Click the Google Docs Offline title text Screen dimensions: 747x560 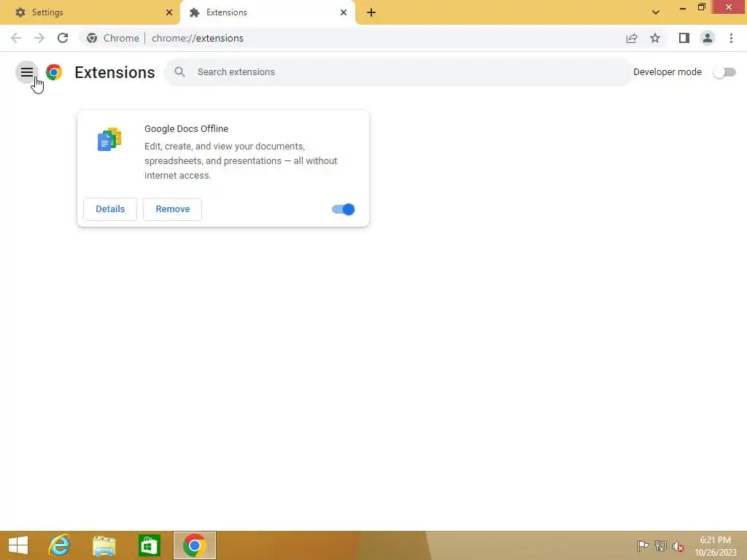(x=186, y=128)
